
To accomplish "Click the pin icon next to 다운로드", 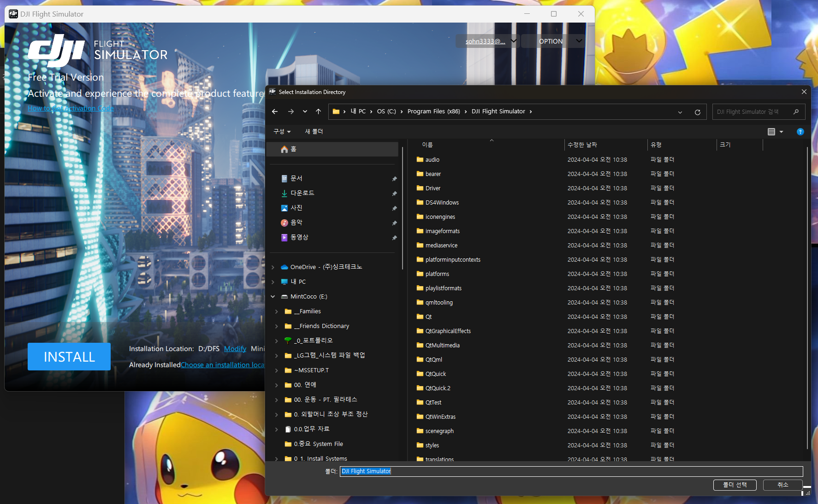I will tap(394, 193).
